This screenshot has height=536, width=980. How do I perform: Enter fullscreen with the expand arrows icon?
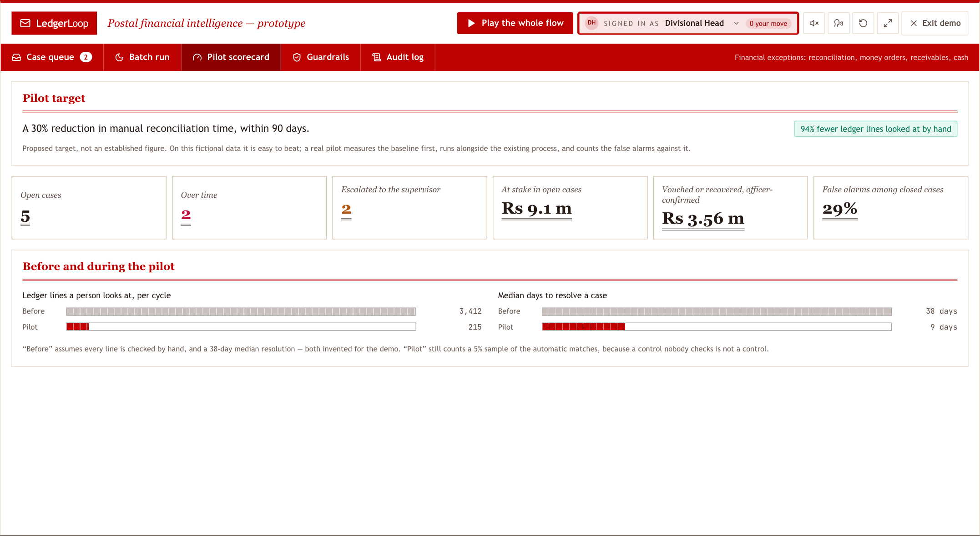point(888,23)
